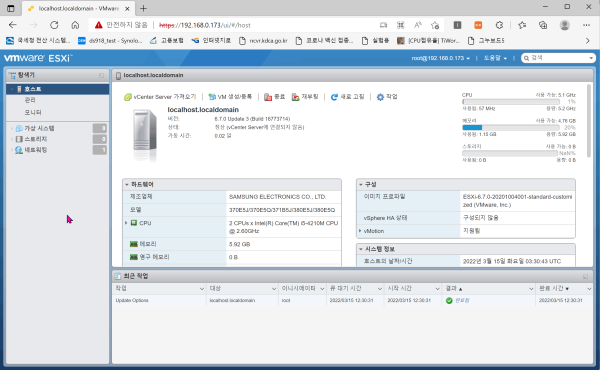Click the read aloud icon in address bar
This screenshot has width=600, height=370.
point(417,25)
